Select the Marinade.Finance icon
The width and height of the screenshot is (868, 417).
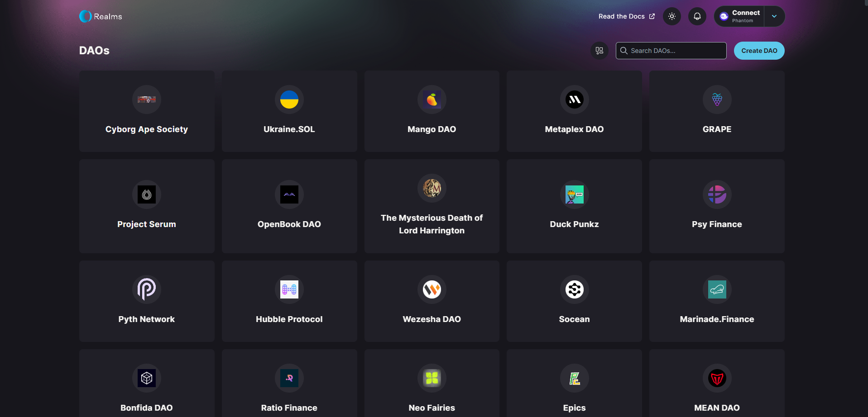point(717,289)
